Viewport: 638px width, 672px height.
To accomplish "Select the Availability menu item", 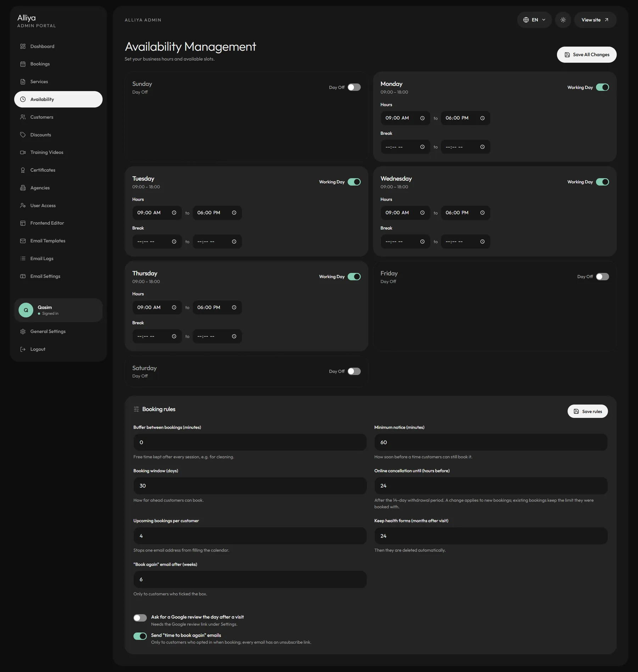I will pos(58,99).
